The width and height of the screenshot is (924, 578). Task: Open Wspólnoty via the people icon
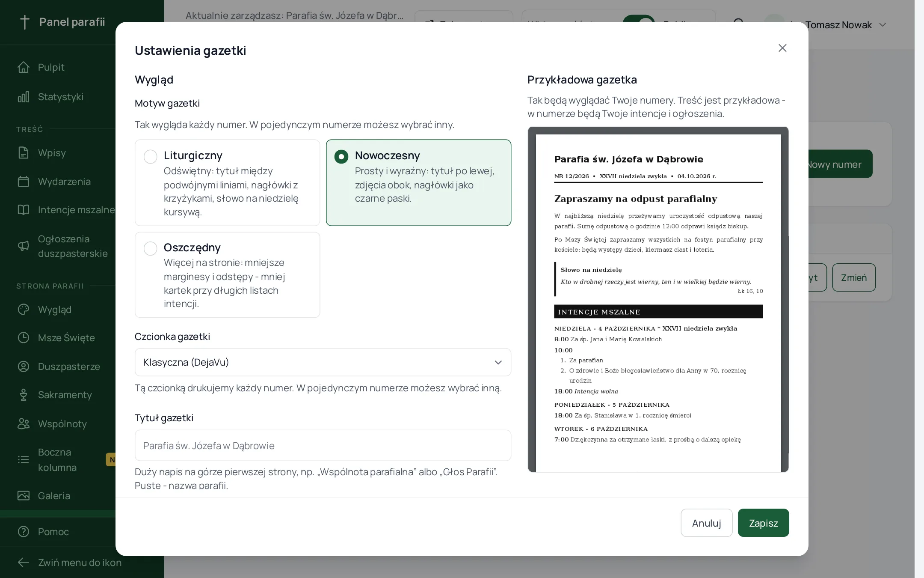coord(24,424)
